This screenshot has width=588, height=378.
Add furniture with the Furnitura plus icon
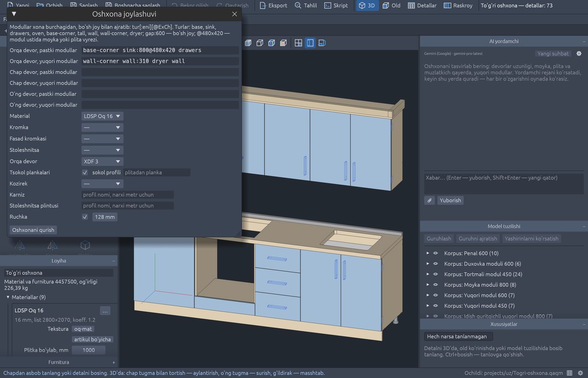[113, 362]
